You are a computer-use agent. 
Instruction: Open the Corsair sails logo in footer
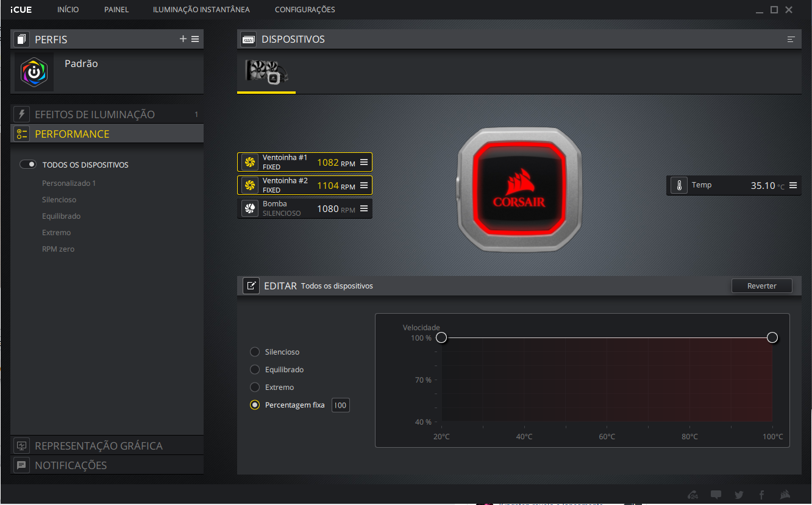click(x=786, y=495)
